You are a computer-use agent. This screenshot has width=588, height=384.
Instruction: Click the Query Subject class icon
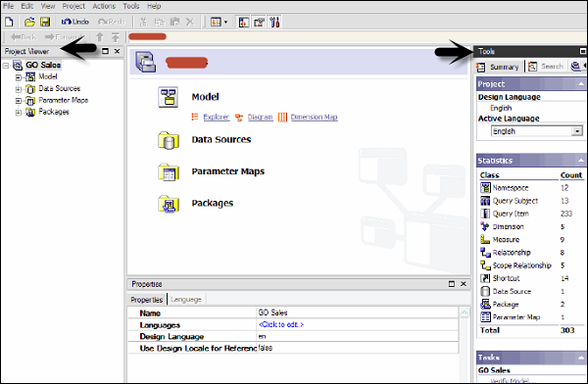pyautogui.click(x=485, y=201)
